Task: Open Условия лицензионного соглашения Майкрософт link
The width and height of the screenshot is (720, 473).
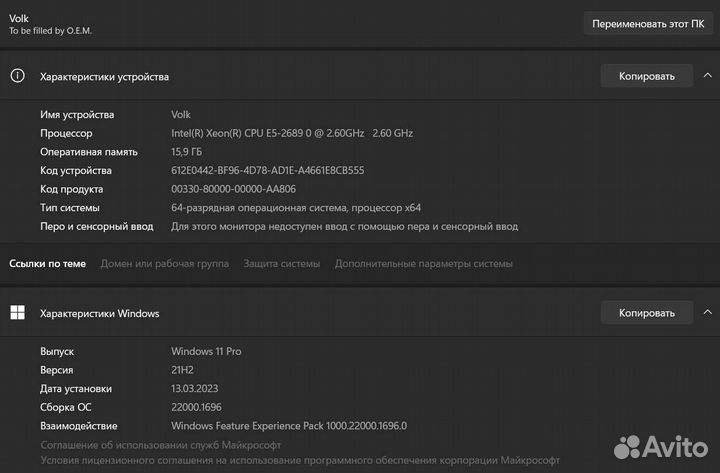Action: pos(300,460)
